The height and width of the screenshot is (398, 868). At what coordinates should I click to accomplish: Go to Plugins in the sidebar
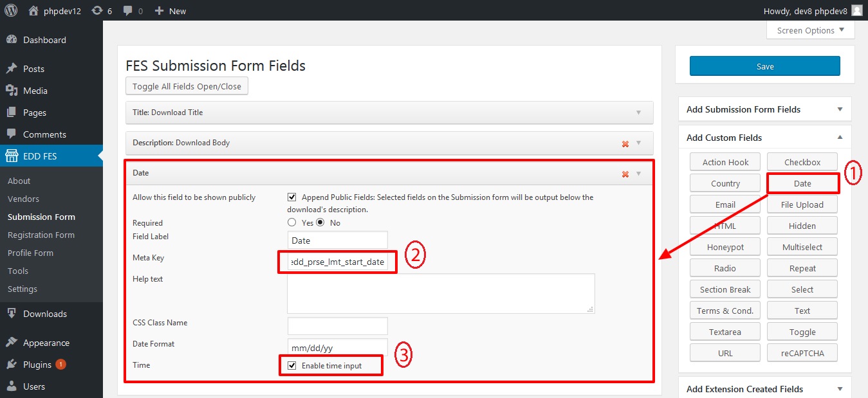(37, 365)
